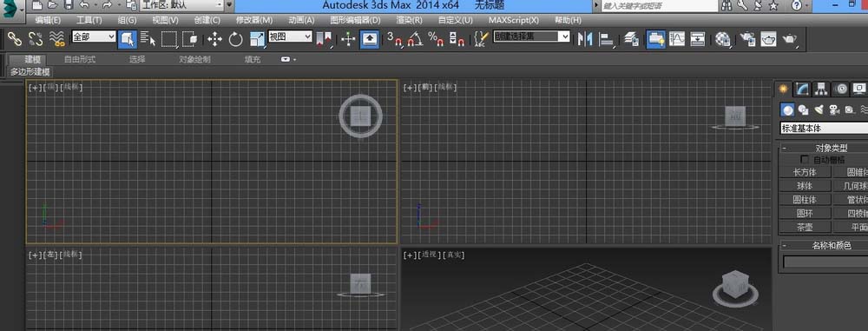Activate the Select and Scale tool
Viewport: 868px width, 331px height.
coord(258,39)
